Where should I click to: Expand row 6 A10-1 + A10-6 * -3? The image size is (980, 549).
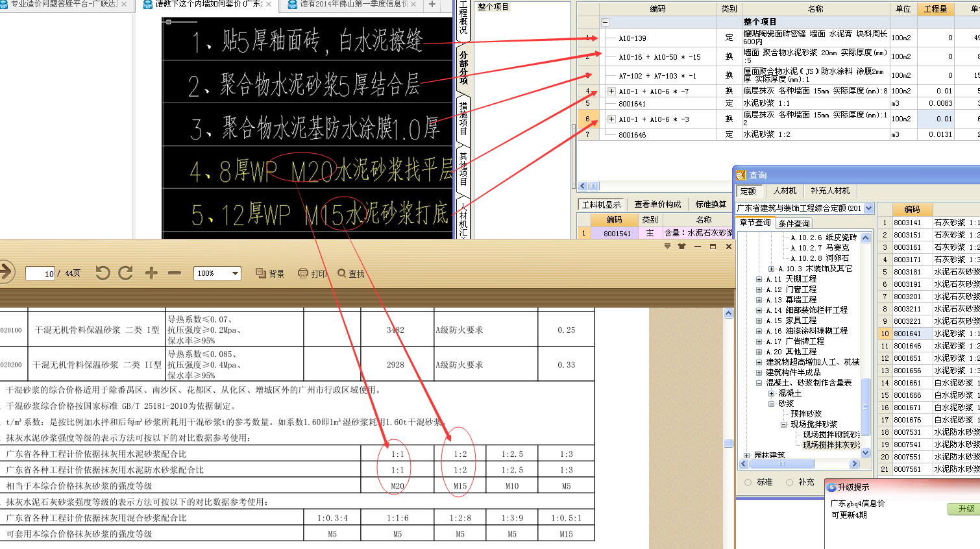coord(611,119)
